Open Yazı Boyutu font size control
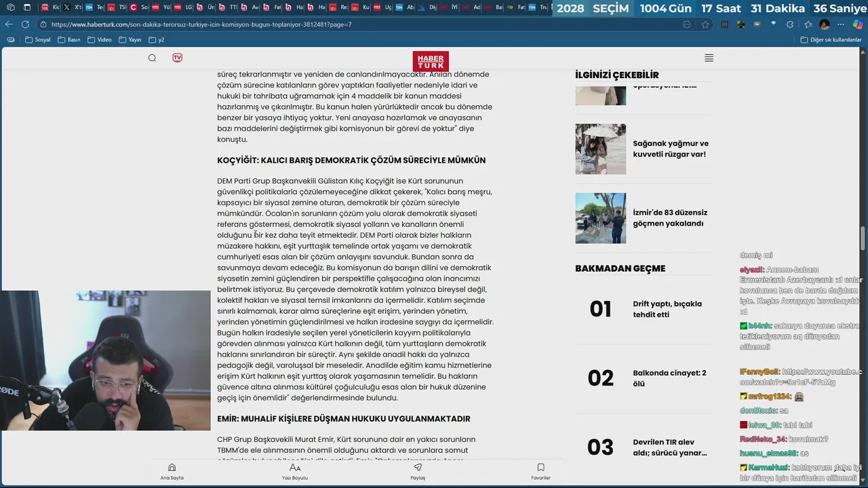Image resolution: width=868 pixels, height=488 pixels. (295, 472)
